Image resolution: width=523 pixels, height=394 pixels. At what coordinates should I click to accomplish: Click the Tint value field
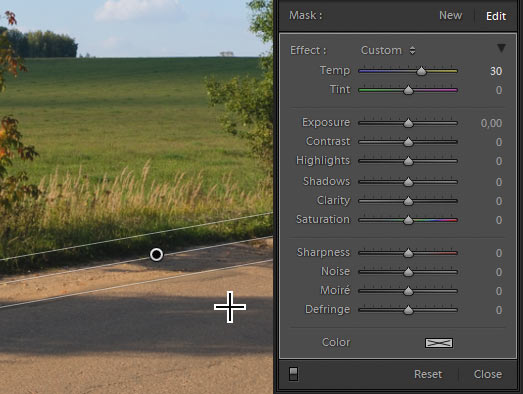(x=499, y=90)
